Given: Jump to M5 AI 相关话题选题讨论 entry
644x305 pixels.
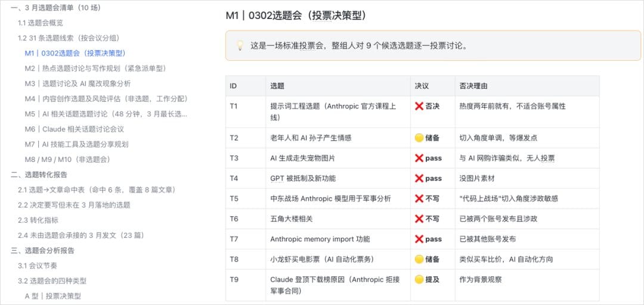Looking at the screenshot, I should (106, 114).
